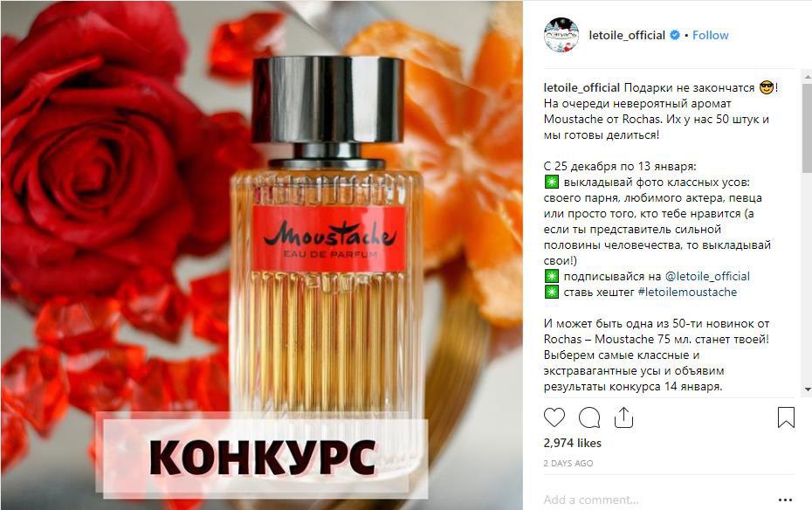Open letoile_official profile avatar
Screen dimensions: 812x510
point(561,35)
